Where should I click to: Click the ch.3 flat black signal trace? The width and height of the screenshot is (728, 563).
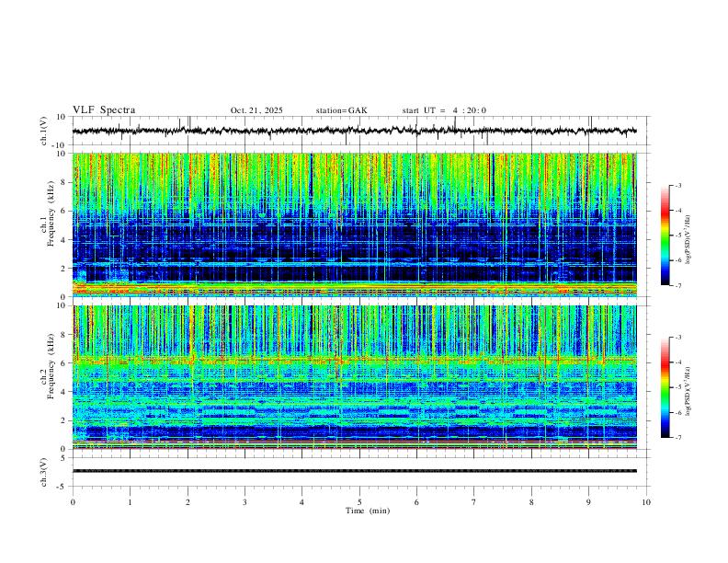(x=355, y=471)
